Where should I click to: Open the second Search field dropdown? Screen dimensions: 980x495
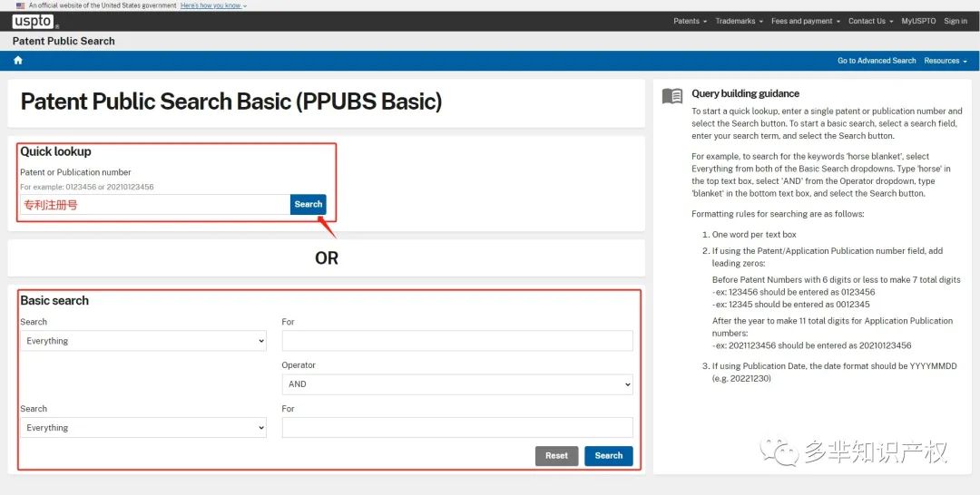[143, 428]
